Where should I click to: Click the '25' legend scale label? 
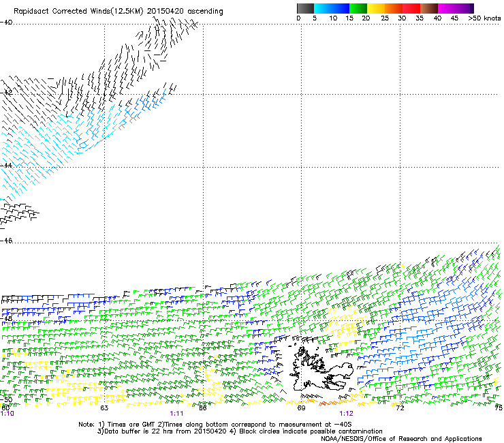(x=385, y=18)
